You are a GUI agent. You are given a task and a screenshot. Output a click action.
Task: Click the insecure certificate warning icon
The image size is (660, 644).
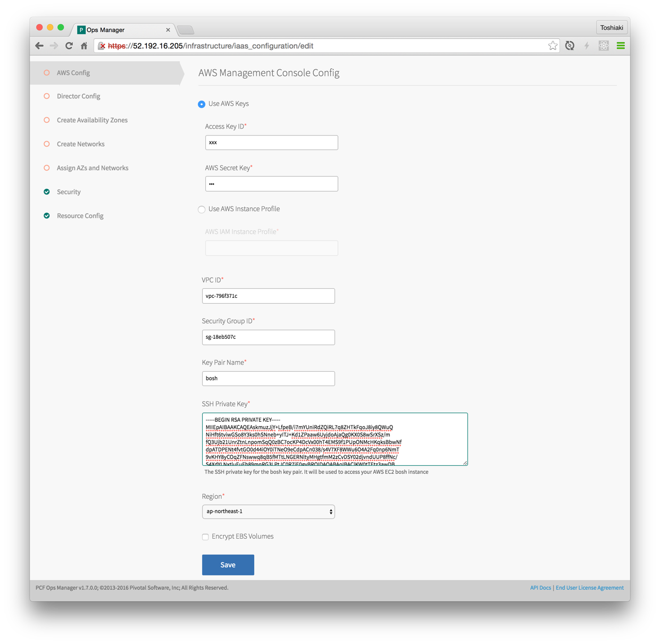click(x=102, y=46)
